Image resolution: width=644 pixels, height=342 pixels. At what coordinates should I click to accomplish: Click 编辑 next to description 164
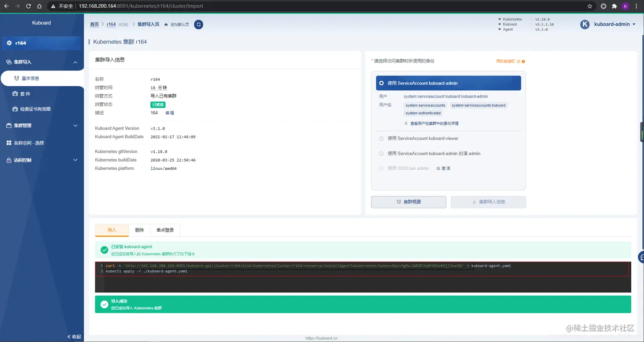pyautogui.click(x=170, y=113)
